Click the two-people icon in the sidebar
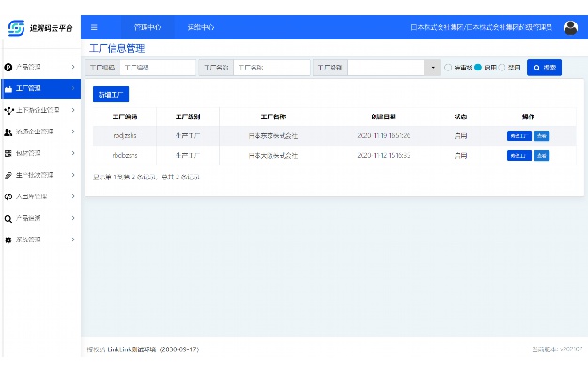The image size is (588, 372). click(8, 132)
